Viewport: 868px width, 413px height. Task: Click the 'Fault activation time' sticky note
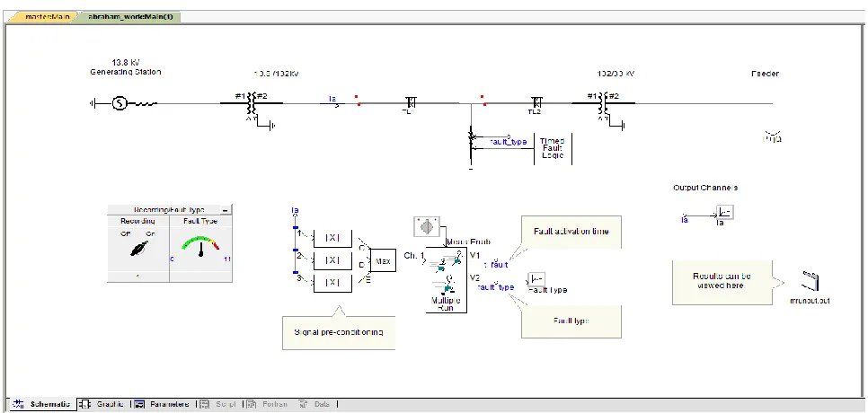[x=571, y=232]
